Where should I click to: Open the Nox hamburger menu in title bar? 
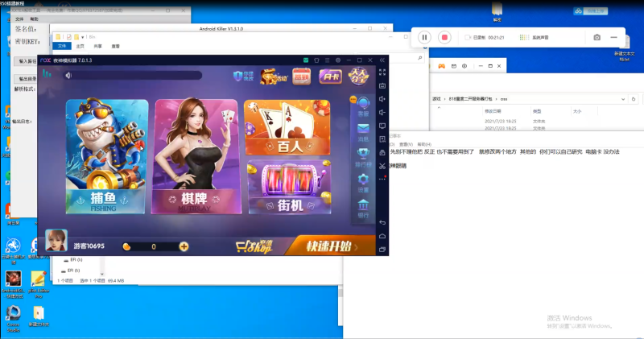[x=328, y=60]
